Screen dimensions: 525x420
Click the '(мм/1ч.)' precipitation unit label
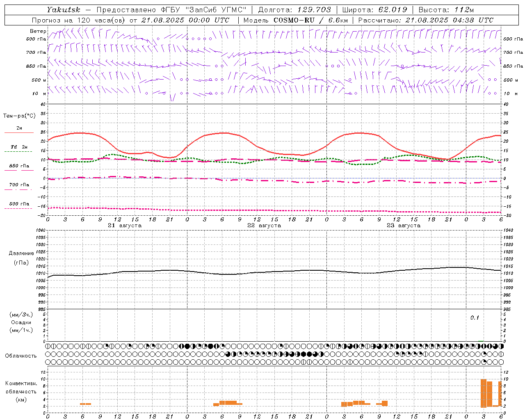(x=21, y=330)
